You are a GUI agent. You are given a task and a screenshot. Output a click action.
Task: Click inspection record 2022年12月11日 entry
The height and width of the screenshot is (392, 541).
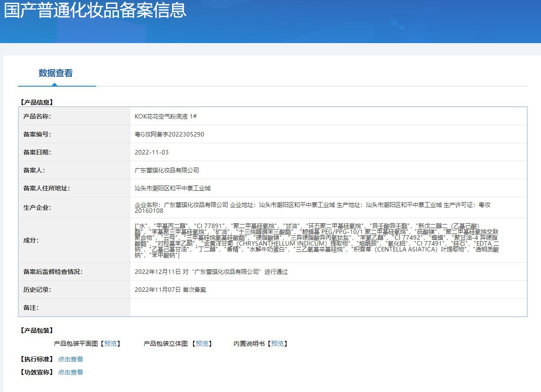tap(211, 272)
